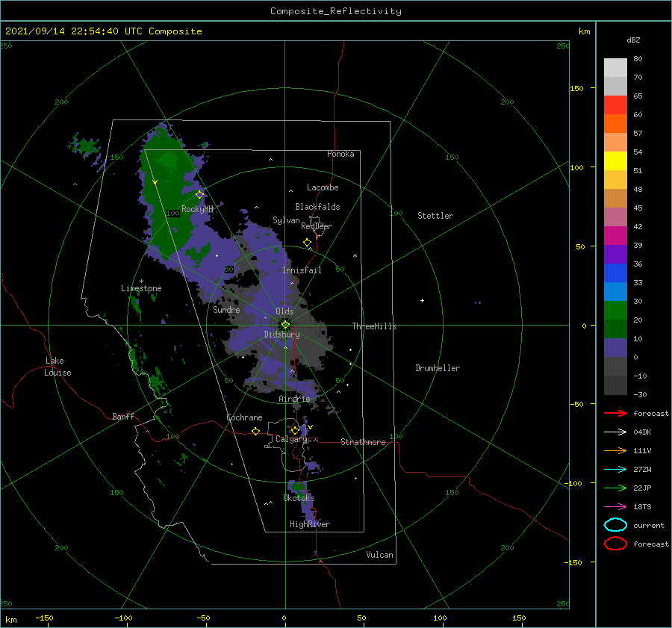Screen dimensions: 672x628
Task: Click the Innisfail town label
Action: pyautogui.click(x=302, y=270)
